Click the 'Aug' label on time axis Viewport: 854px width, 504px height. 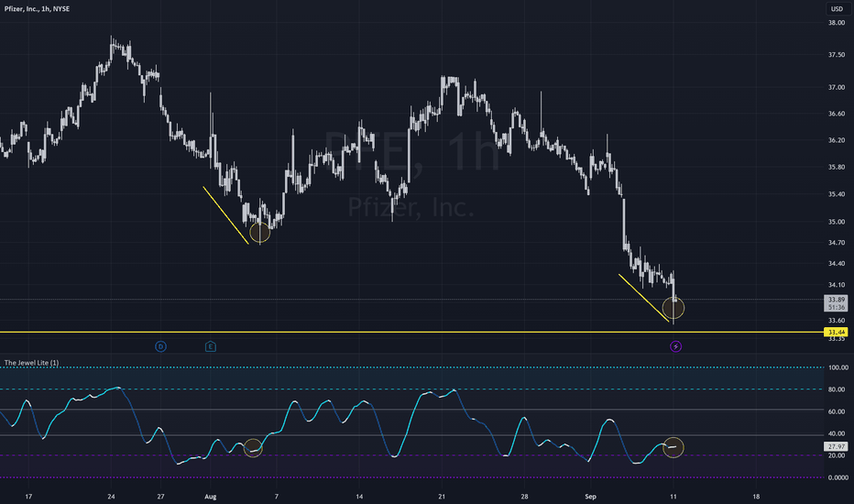210,497
